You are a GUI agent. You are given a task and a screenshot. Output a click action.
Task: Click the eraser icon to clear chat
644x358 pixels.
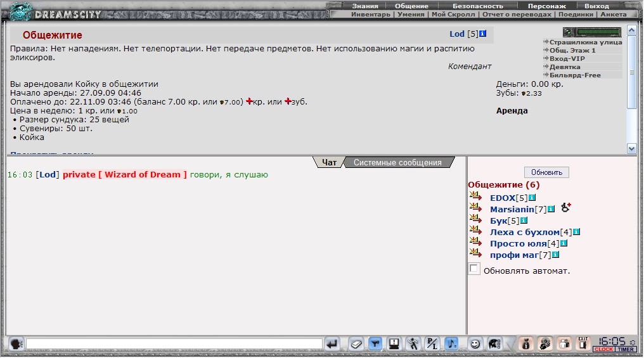(x=356, y=343)
